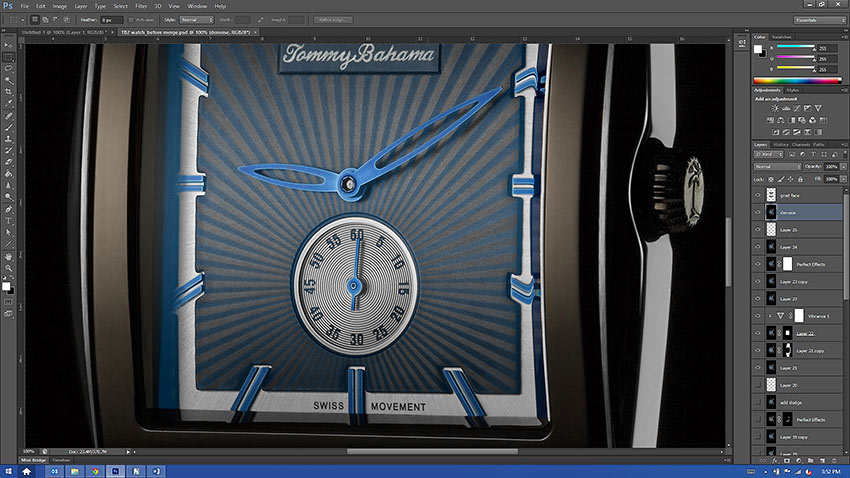
Task: Open Chrome from the taskbar
Action: point(95,471)
